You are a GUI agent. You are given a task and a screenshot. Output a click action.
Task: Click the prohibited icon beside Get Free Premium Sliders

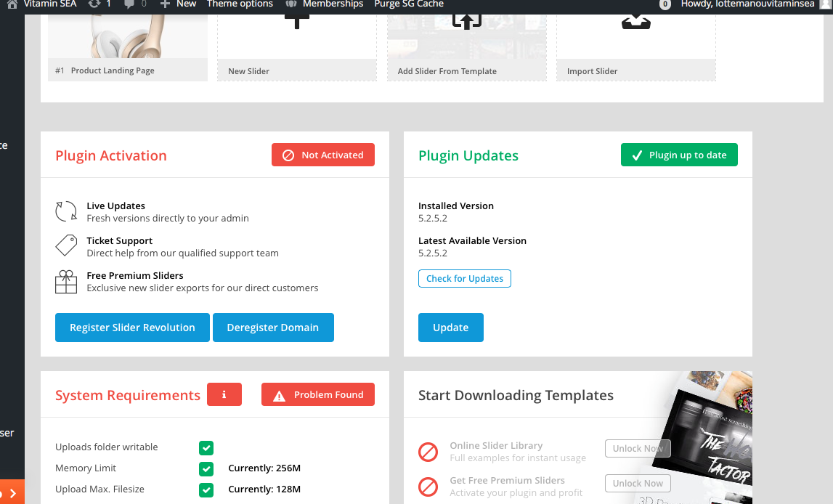click(428, 487)
